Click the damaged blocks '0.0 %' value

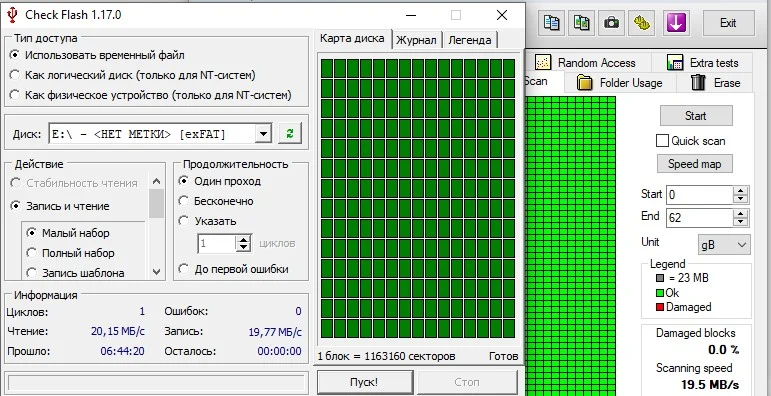coord(723,350)
